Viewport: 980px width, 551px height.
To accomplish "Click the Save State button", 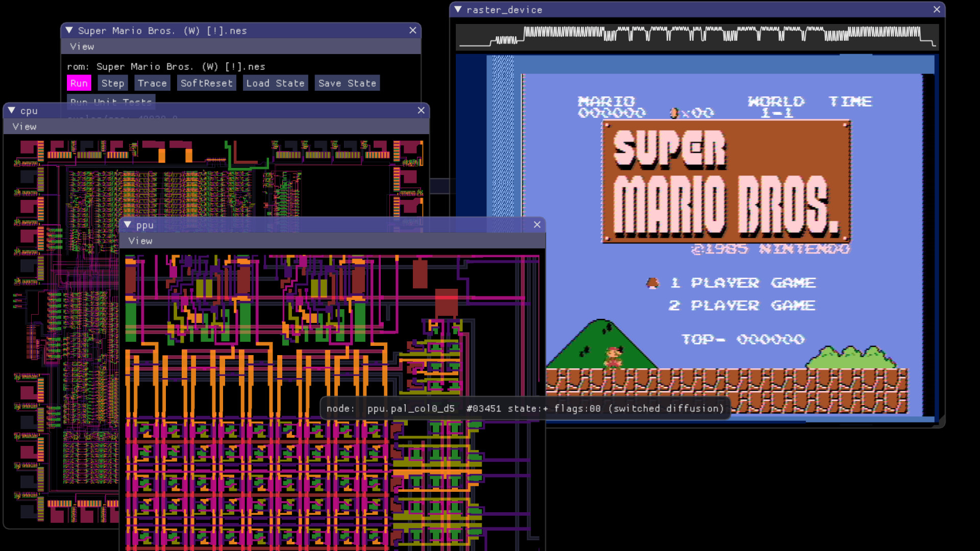I will (348, 83).
